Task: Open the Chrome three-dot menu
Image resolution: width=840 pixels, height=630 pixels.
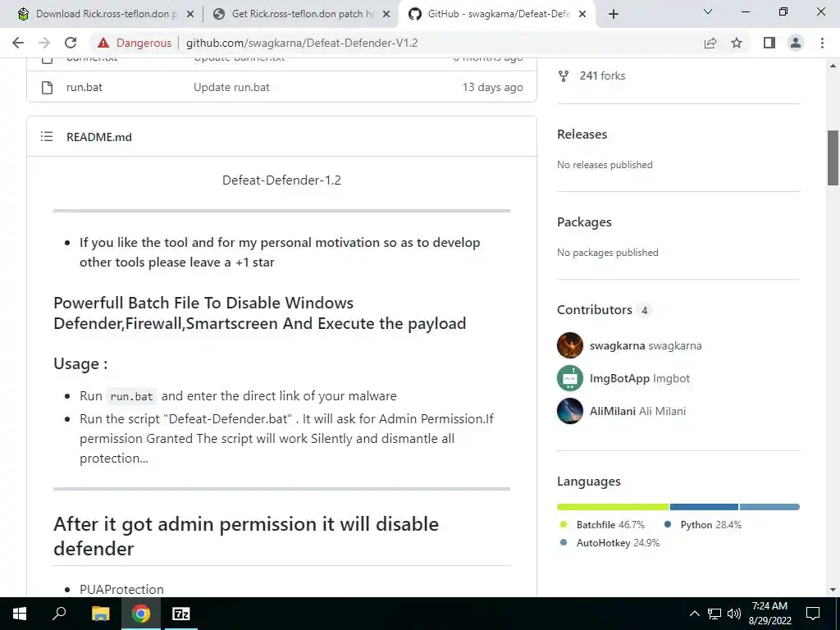Action: tap(822, 43)
